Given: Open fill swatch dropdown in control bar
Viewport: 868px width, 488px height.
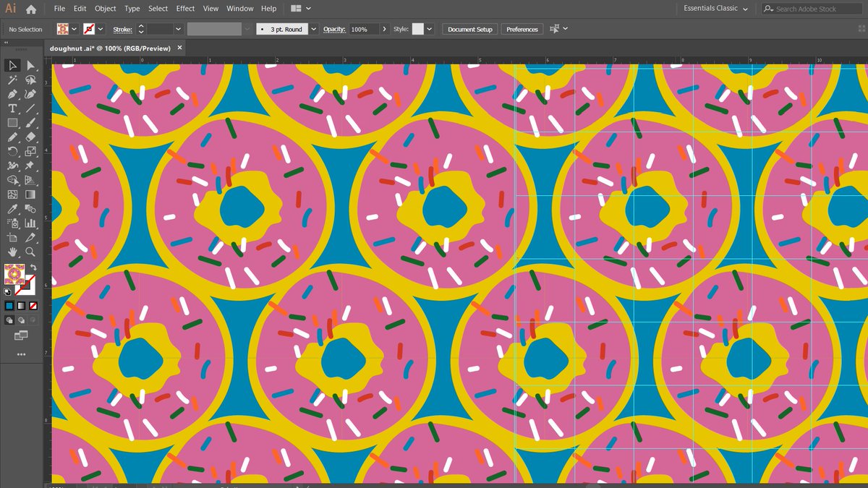Looking at the screenshot, I should click(x=73, y=29).
